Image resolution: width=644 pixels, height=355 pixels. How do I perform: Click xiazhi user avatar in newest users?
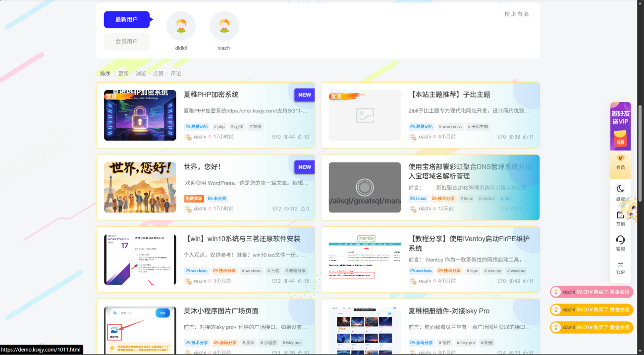click(x=224, y=26)
